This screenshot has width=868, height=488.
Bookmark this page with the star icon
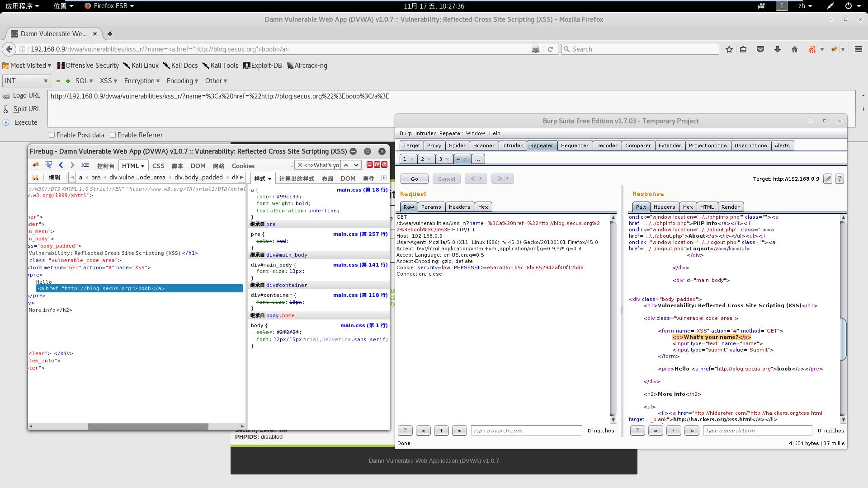[729, 49]
